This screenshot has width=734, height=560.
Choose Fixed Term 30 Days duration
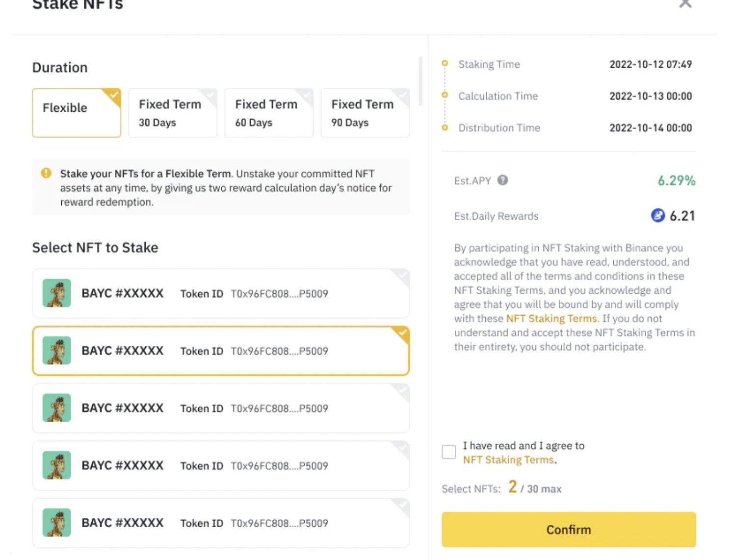coord(173,113)
